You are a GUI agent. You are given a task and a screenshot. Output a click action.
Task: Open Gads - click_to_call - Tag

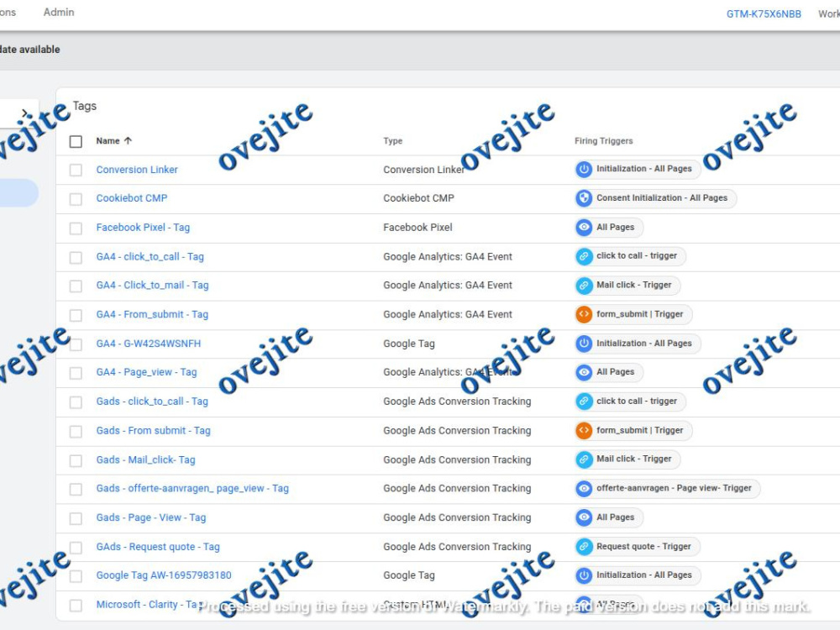(152, 402)
